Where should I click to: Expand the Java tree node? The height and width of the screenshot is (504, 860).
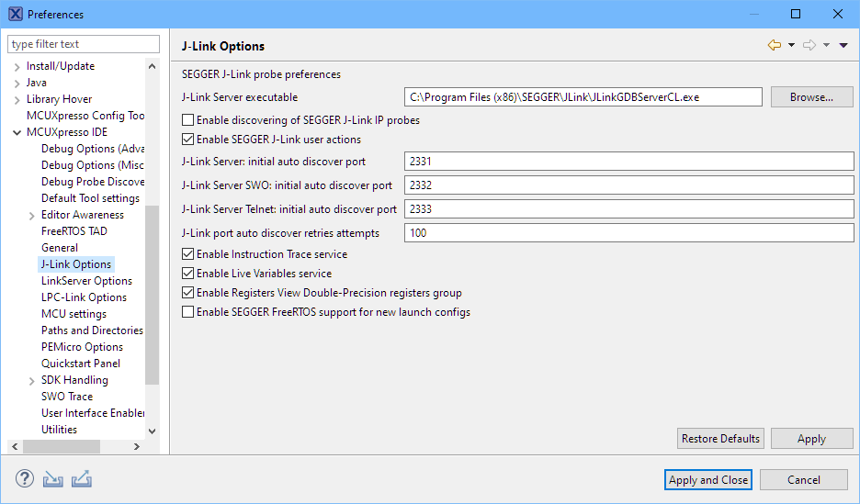(x=17, y=84)
